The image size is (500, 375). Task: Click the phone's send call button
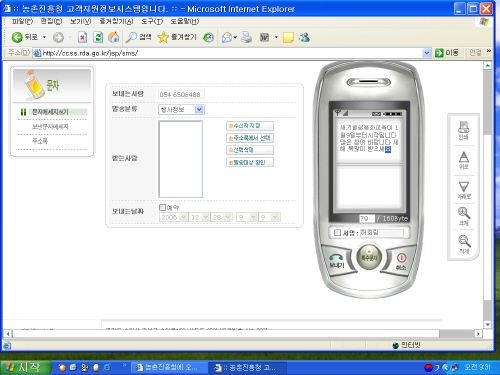(336, 260)
